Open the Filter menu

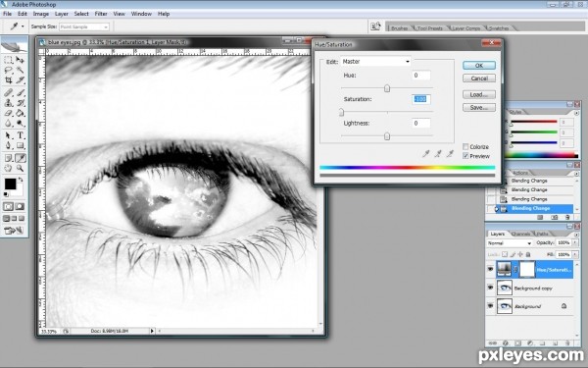(x=101, y=14)
